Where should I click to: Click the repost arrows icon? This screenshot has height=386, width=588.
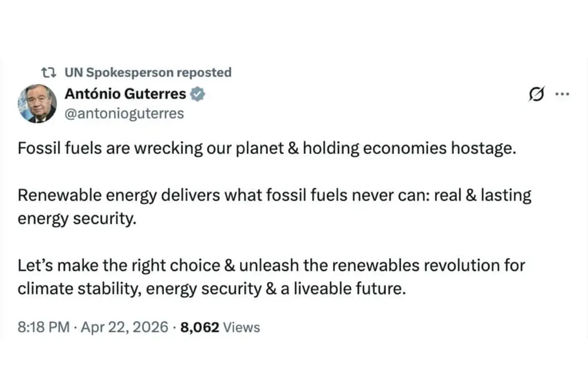point(49,72)
